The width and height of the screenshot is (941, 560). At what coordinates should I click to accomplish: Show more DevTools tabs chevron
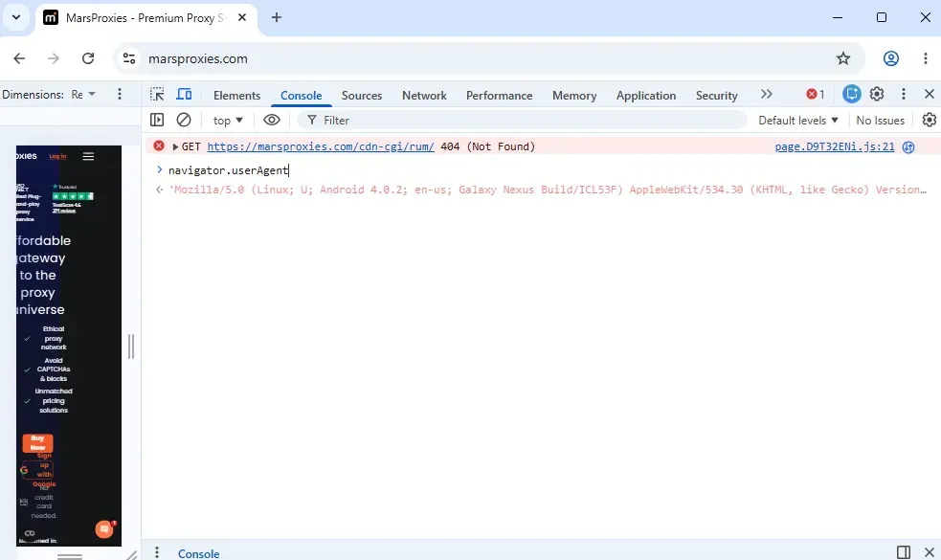pos(767,94)
